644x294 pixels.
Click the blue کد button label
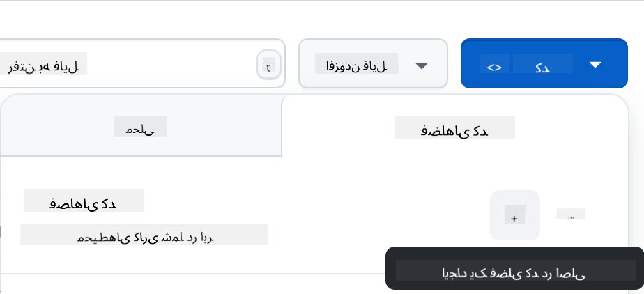(x=543, y=67)
